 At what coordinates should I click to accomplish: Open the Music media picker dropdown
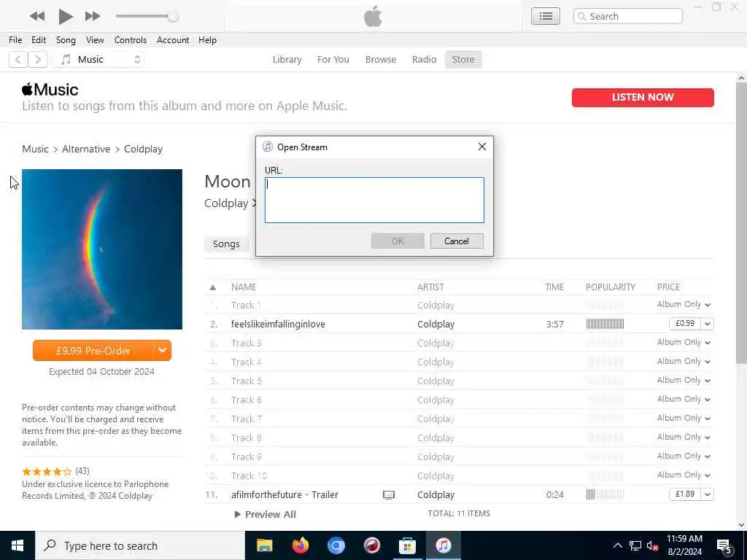pyautogui.click(x=99, y=60)
